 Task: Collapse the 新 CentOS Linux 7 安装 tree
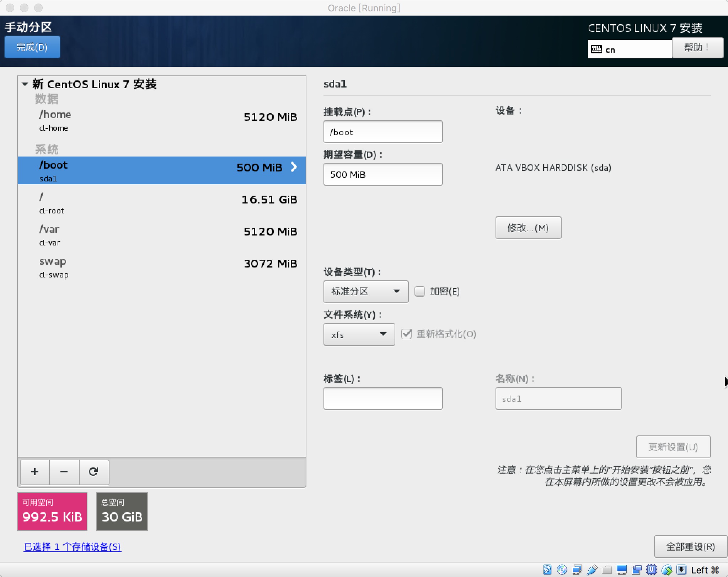[x=25, y=84]
